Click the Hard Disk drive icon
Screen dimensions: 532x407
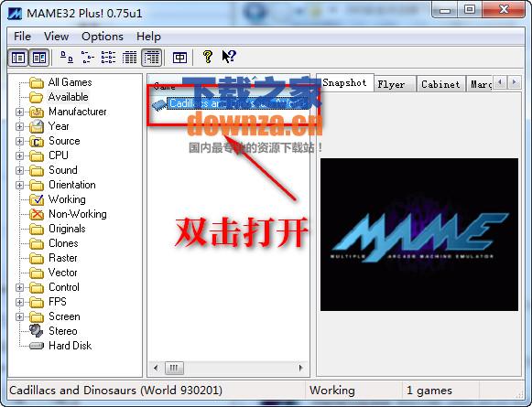37,346
